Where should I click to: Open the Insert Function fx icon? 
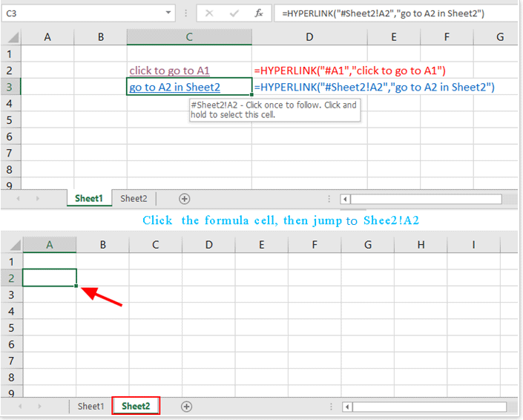[x=259, y=13]
